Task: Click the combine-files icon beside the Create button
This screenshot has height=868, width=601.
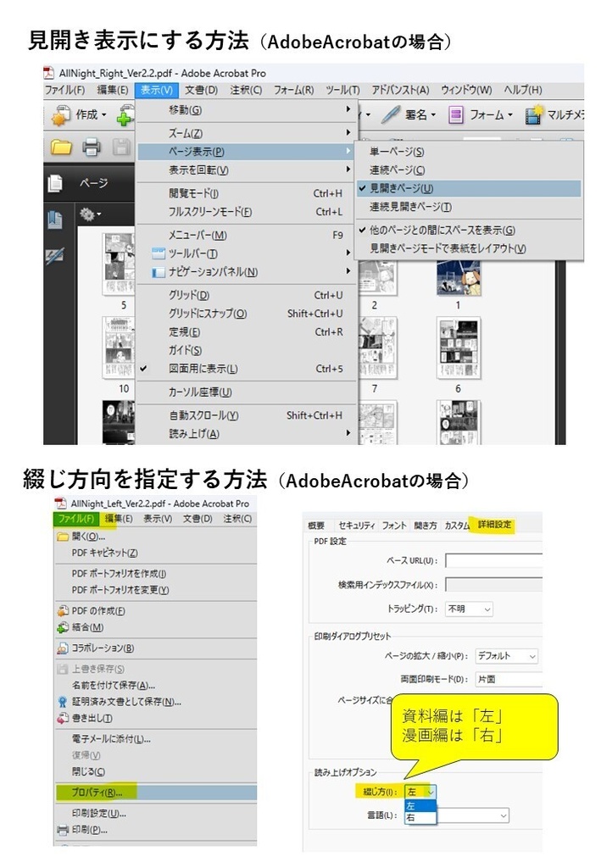Action: click(x=125, y=115)
